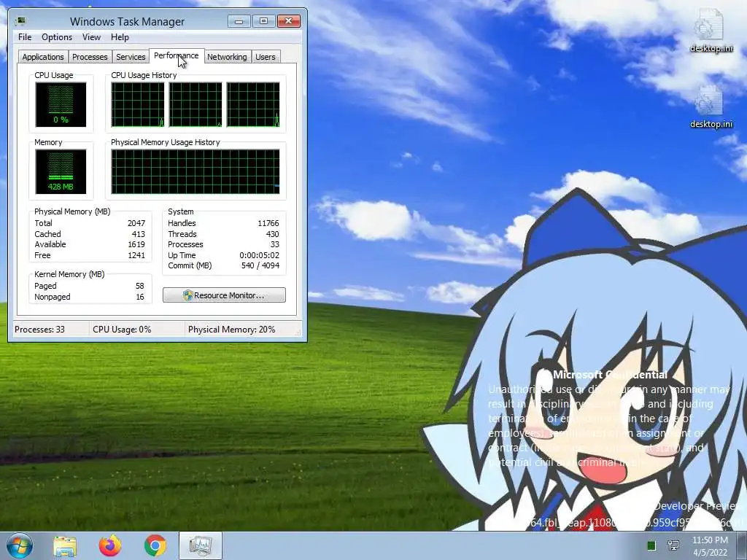The image size is (747, 560).
Task: Click the Up Time value 0:00:05:02
Action: click(x=259, y=256)
